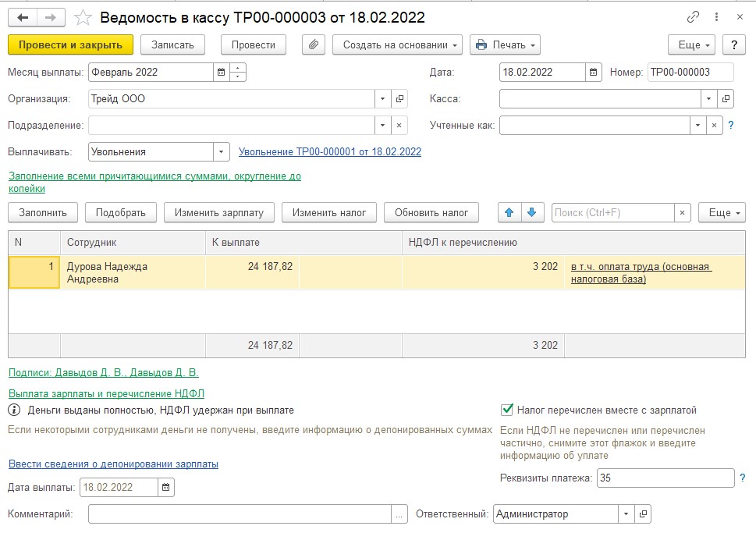Open top toolbar Еще menu
756x533 pixels.
pyautogui.click(x=691, y=44)
